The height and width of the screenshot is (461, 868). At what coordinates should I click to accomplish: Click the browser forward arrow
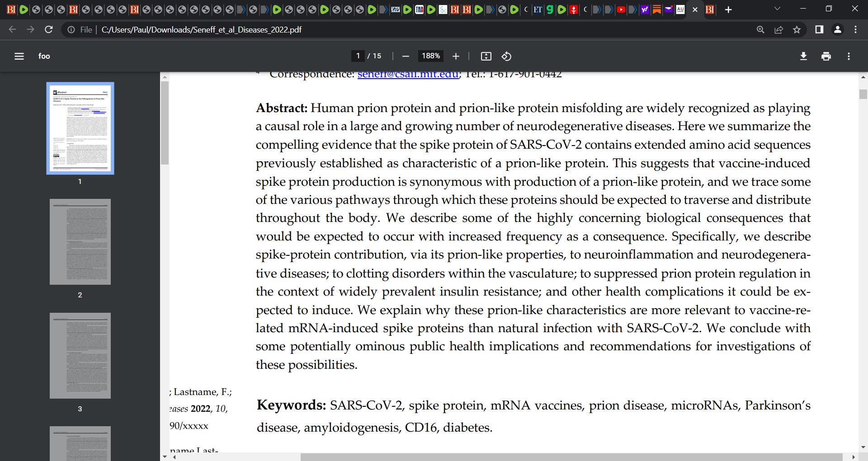30,29
